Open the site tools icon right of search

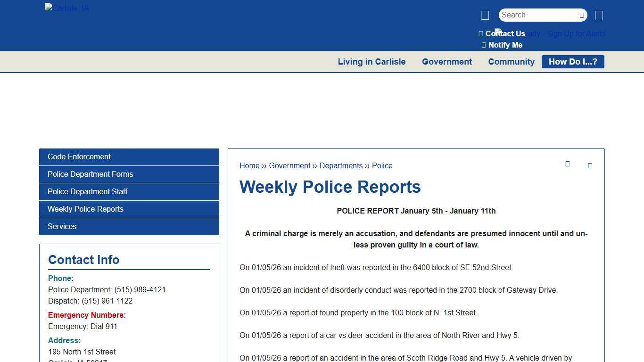pos(599,15)
